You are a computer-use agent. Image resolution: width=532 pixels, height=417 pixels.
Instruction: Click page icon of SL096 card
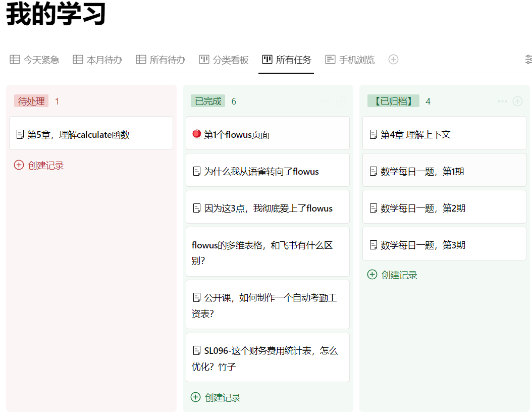point(197,350)
